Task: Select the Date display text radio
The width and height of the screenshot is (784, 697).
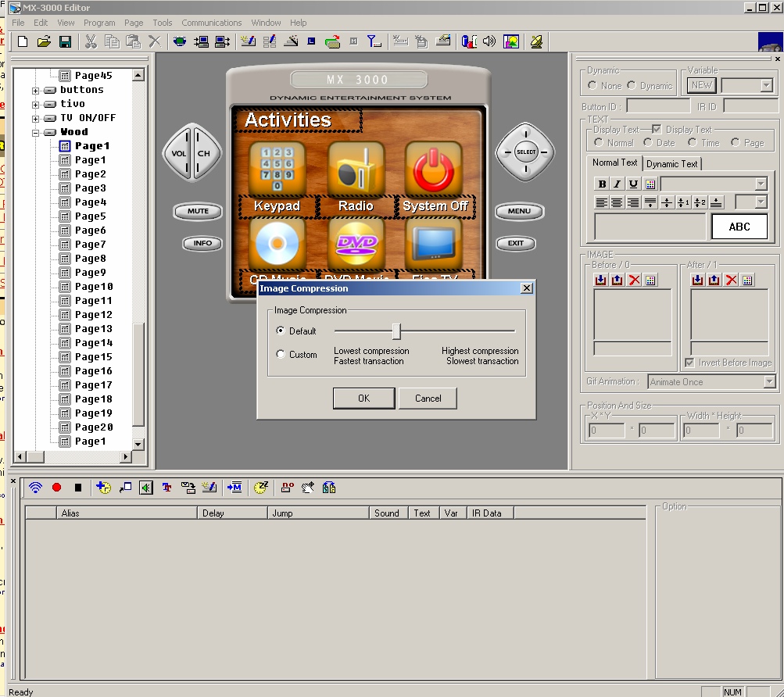Action: coord(648,142)
